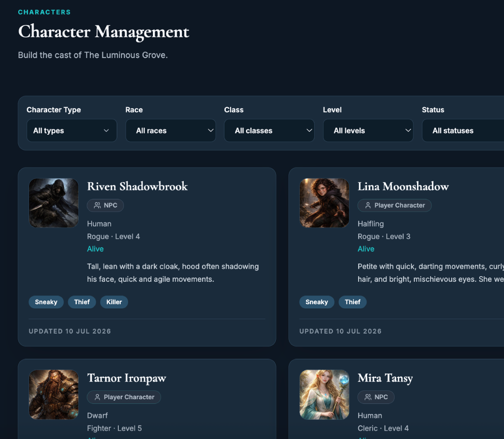Click NPC badge on Mira Tansy
Screen dimensions: 504x439
click(376, 397)
